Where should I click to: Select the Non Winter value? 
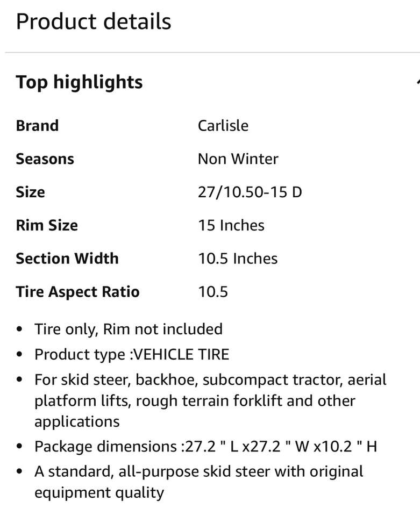point(238,159)
